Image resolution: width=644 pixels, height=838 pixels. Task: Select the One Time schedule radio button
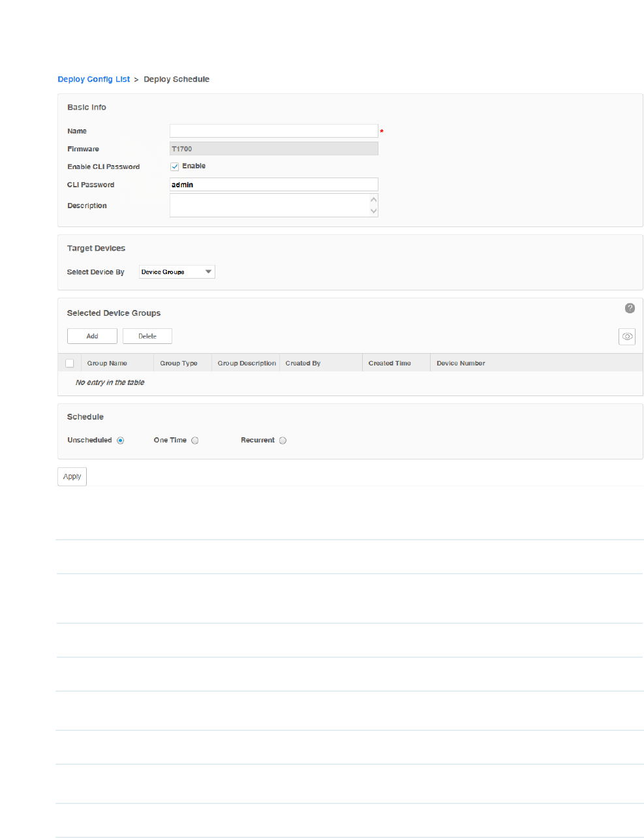click(195, 441)
